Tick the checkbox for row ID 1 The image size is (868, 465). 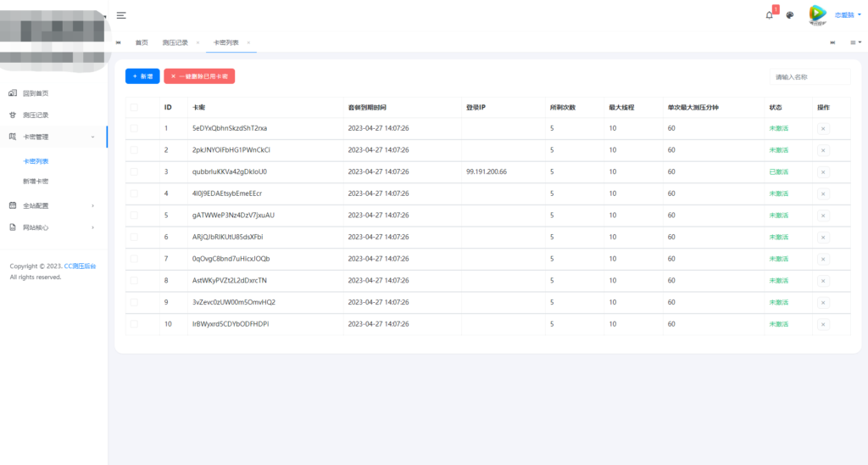coord(134,128)
